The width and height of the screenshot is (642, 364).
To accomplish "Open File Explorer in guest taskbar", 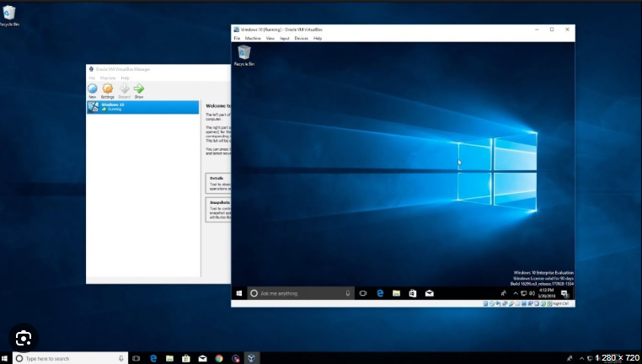I will 396,293.
